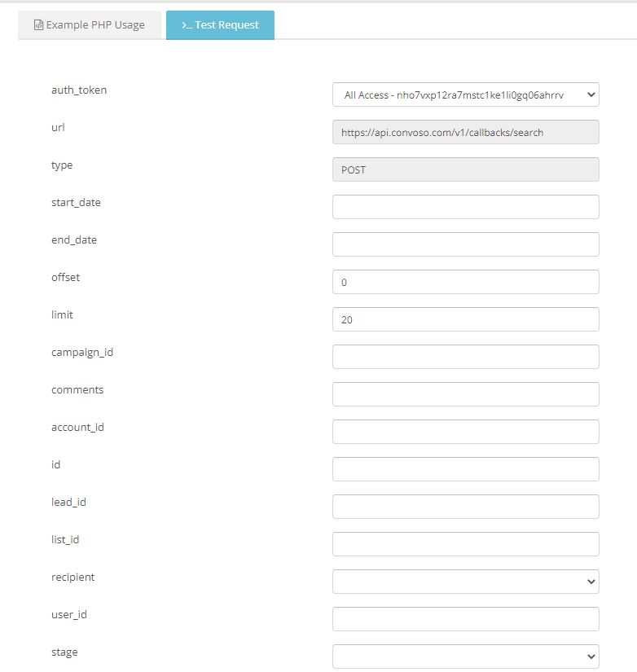Select the limit field showing 20
The image size is (637, 672).
coord(465,319)
